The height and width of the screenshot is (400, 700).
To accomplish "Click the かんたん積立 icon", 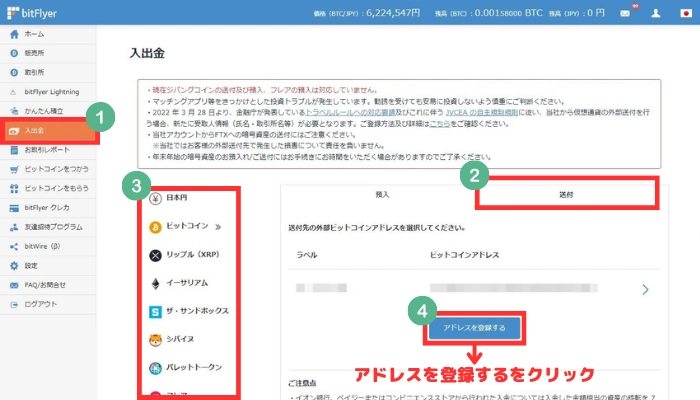I will pos(14,111).
